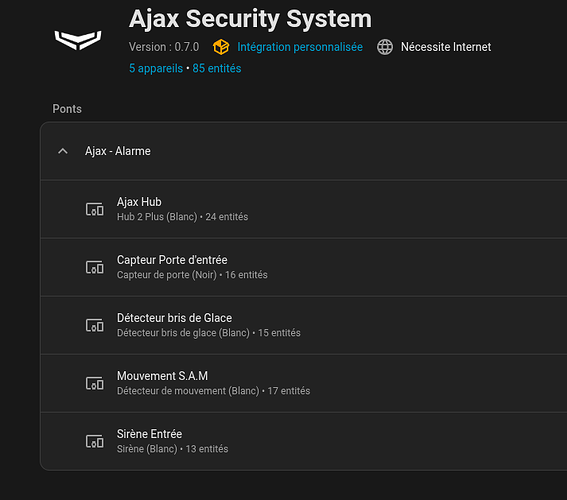Click the text Détecteur bris de glace (Blanc) • 15 entités
This screenshot has height=500, width=567.
209,333
